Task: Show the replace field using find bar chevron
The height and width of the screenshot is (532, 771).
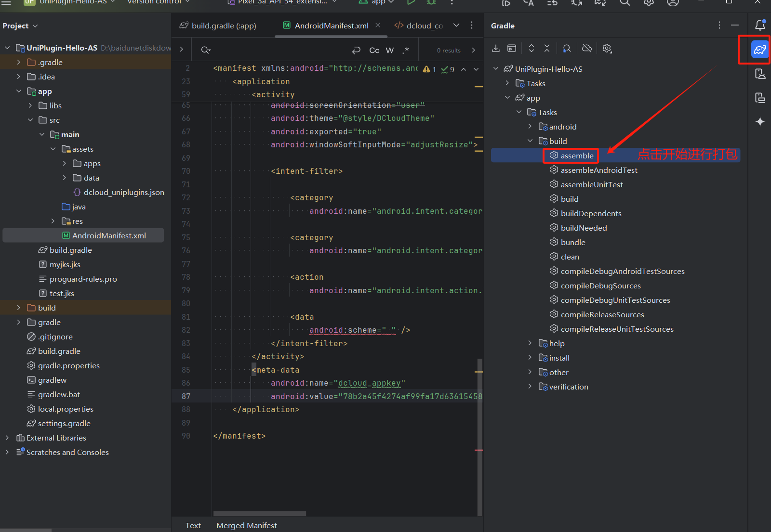Action: [181, 49]
